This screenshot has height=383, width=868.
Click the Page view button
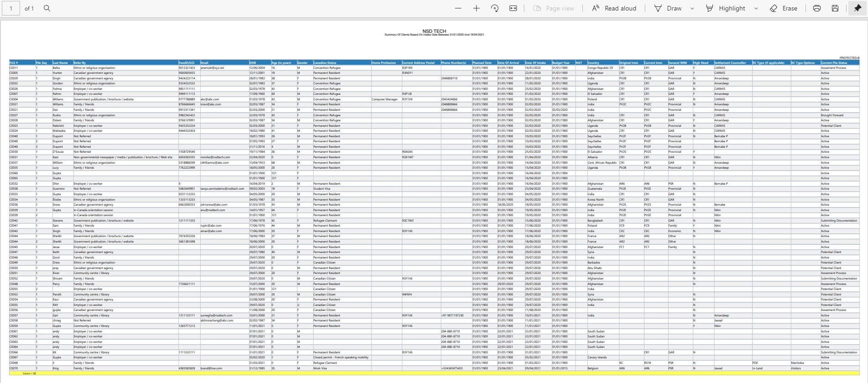pos(554,8)
